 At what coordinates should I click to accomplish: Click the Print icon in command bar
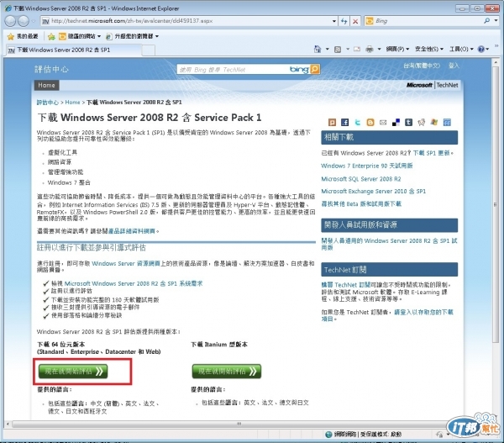[x=370, y=50]
